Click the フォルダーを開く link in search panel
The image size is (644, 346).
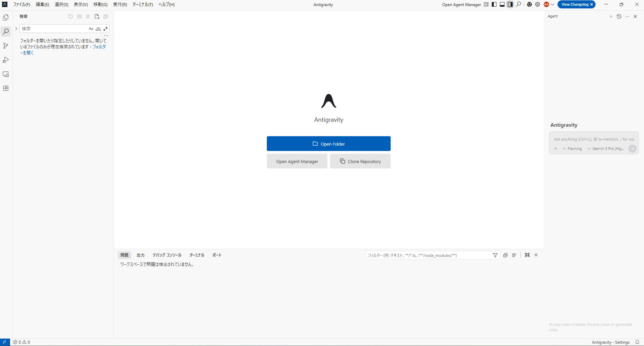(x=99, y=47)
